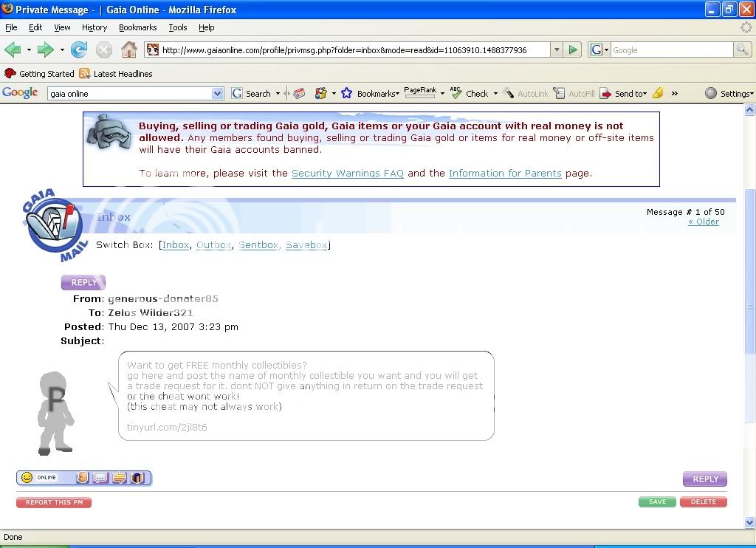Click the vertical scrollbar down arrow

point(750,523)
